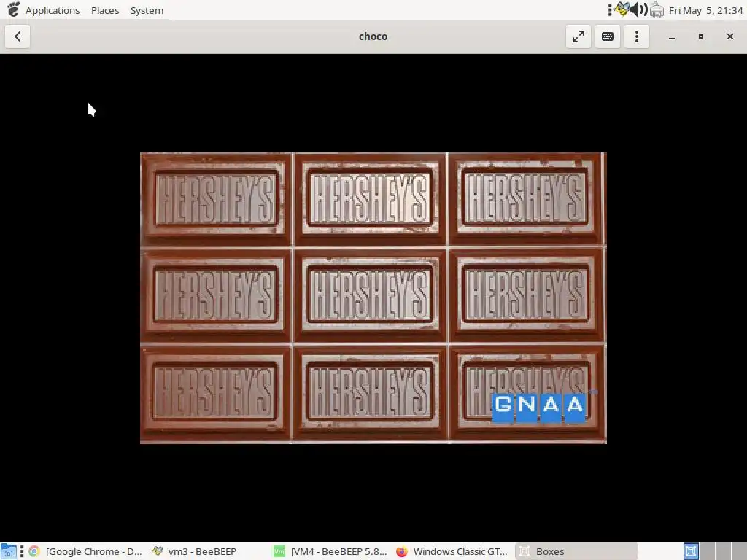Click the green Vm icon in the taskbar
The image size is (747, 560).
click(x=279, y=551)
